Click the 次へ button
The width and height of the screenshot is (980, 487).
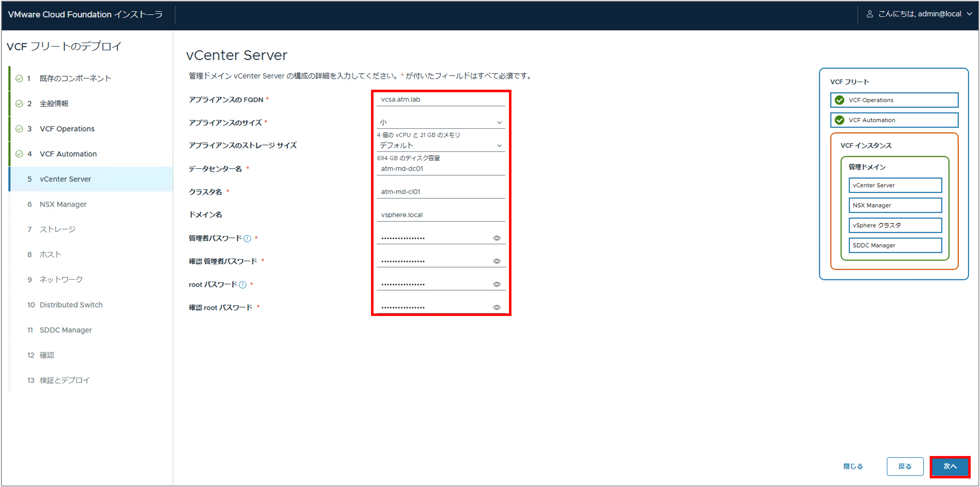pyautogui.click(x=949, y=466)
